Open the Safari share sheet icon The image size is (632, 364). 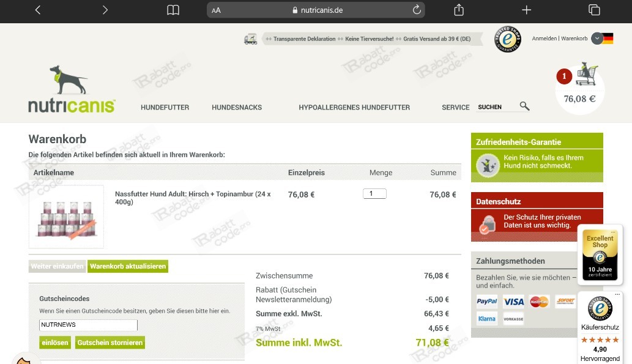pos(459,10)
